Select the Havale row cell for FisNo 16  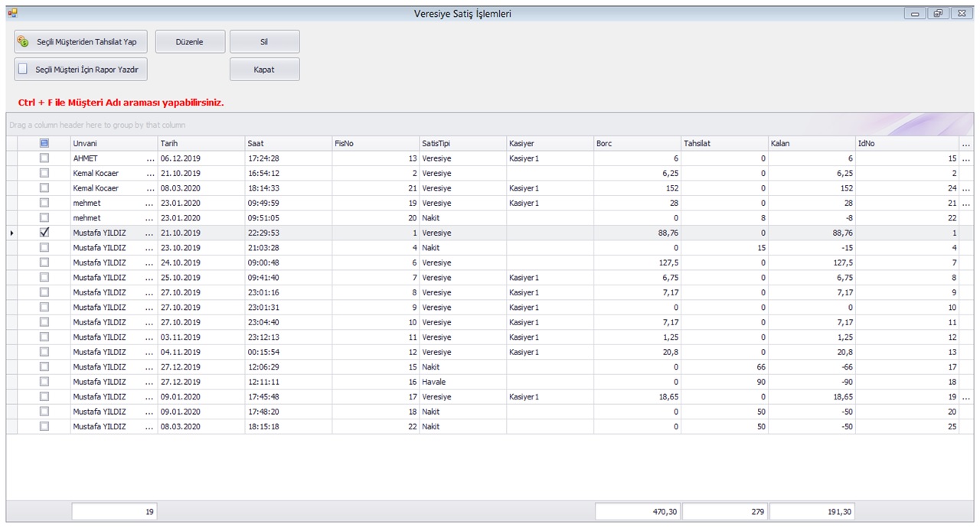(462, 382)
